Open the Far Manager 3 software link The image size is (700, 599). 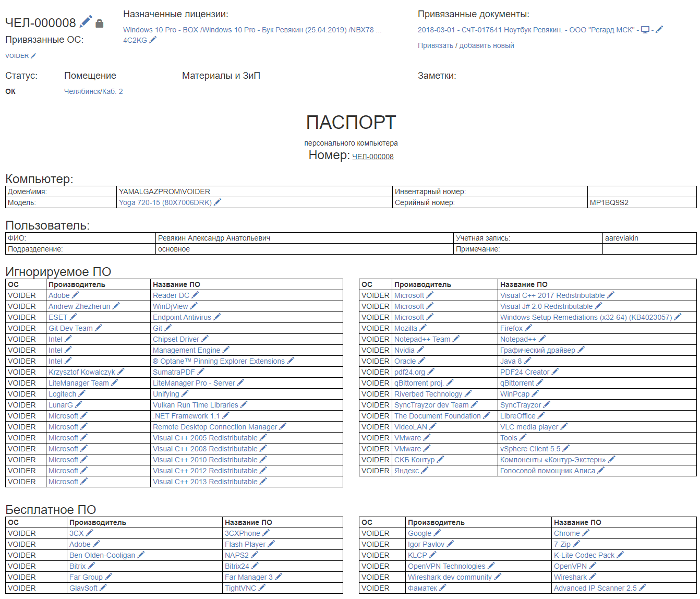[x=249, y=577]
